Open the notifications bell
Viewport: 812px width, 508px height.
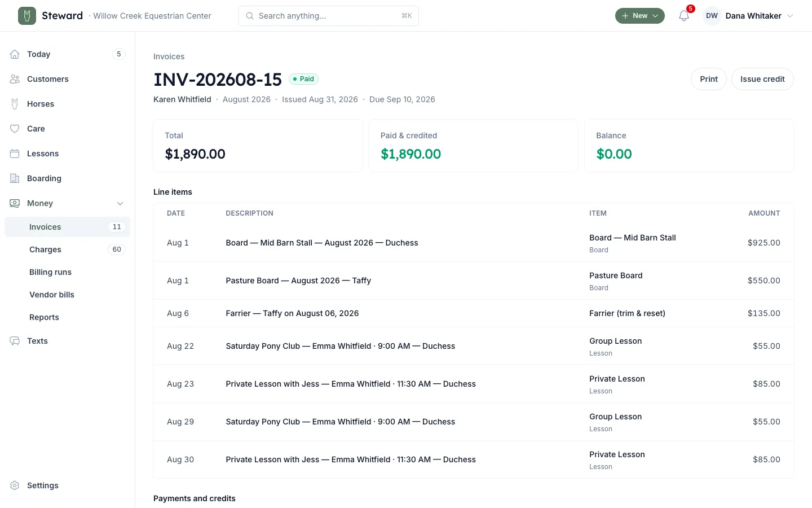point(684,16)
